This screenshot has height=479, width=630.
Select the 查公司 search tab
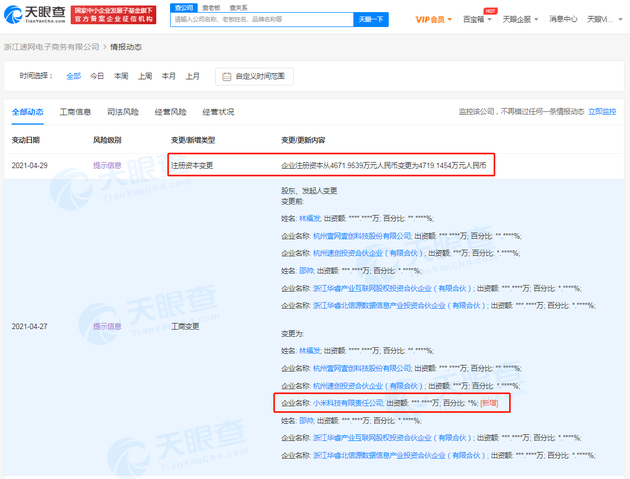[184, 8]
